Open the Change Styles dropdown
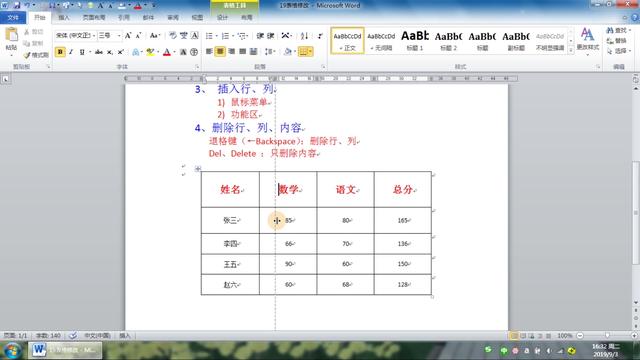Screen dimensions: 640x360 click(x=588, y=41)
